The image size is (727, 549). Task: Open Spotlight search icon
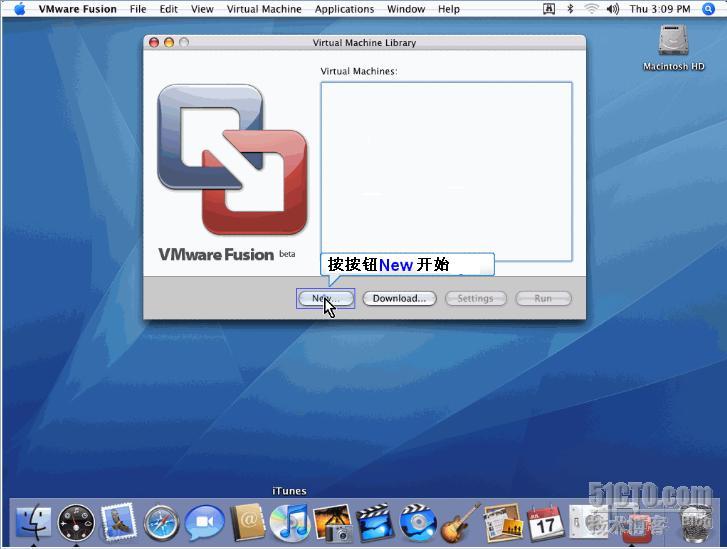[x=708, y=9]
